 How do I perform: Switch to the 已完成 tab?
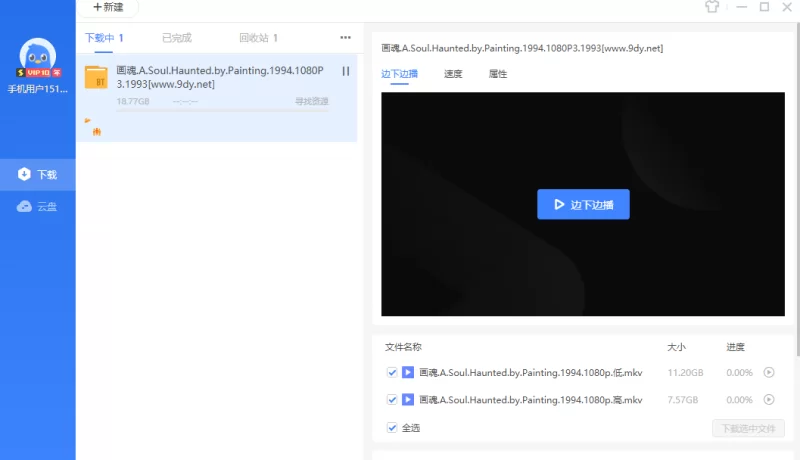(177, 38)
